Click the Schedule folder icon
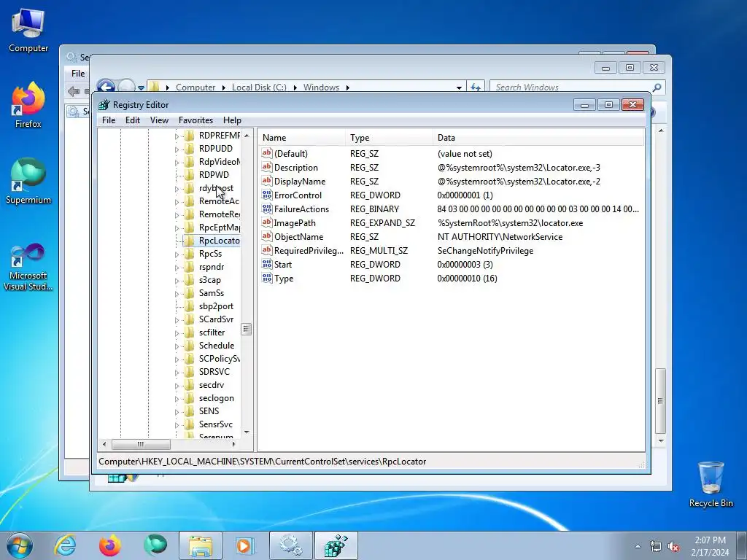Image resolution: width=747 pixels, height=560 pixels. tap(190, 346)
